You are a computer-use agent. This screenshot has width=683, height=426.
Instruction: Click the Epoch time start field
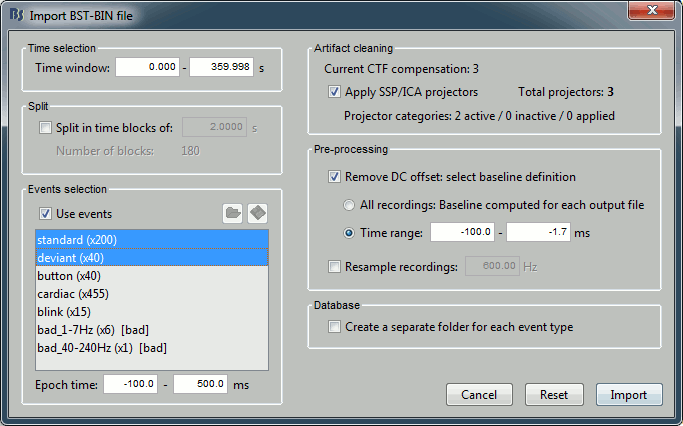pyautogui.click(x=130, y=385)
